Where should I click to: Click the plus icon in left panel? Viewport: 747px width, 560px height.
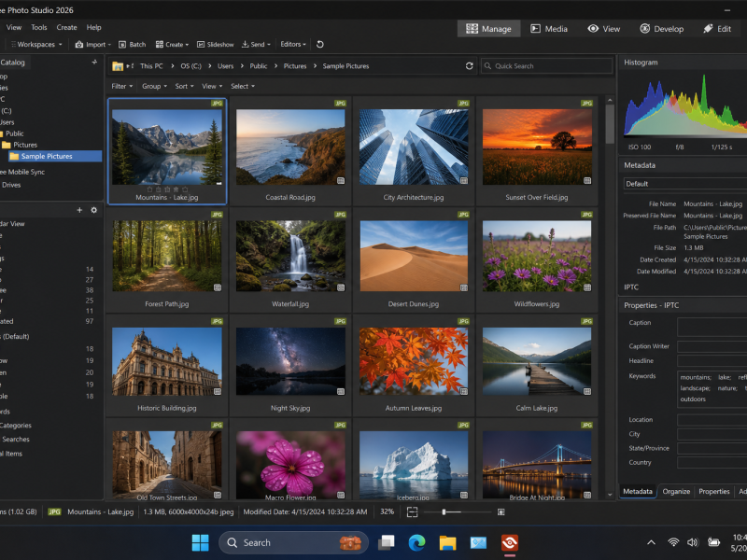pyautogui.click(x=79, y=210)
